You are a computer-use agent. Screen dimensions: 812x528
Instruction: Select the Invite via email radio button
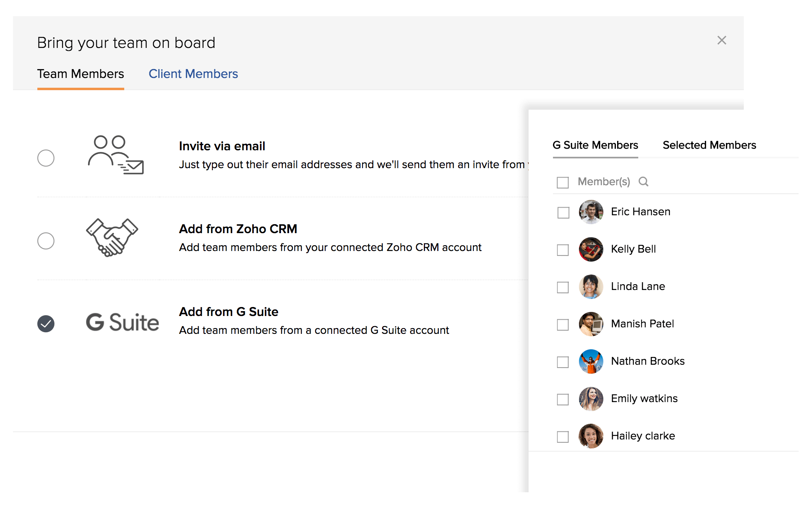(46, 158)
